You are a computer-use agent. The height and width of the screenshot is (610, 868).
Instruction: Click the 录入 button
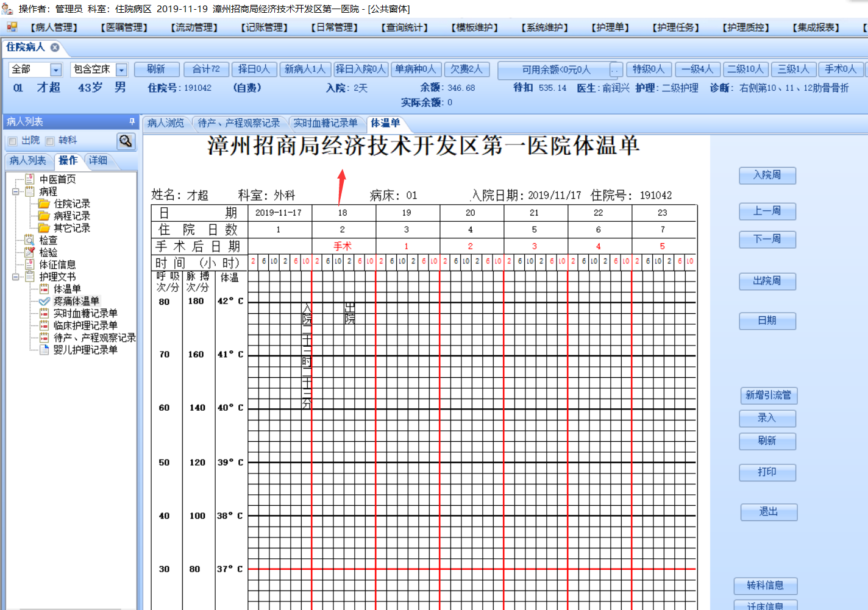767,419
